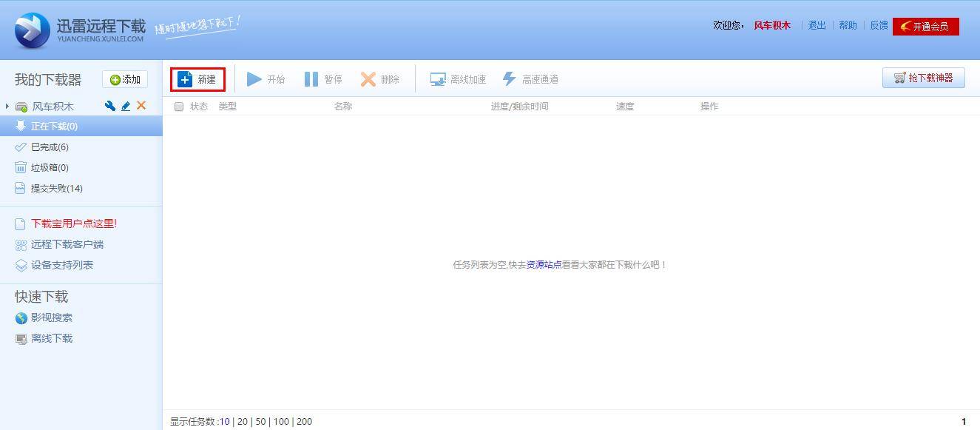980x430 pixels.
Task: Click wrench settings icon beside 风车积木
Action: pos(110,106)
